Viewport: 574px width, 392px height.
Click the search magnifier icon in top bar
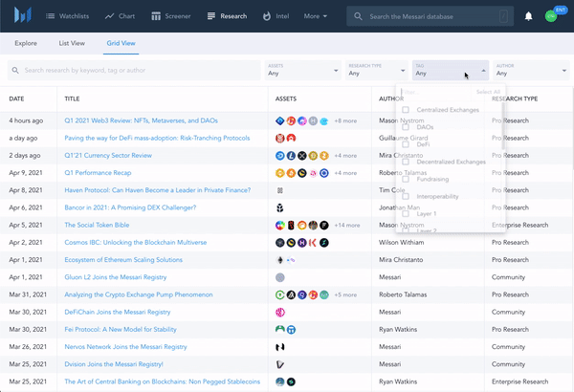(359, 16)
